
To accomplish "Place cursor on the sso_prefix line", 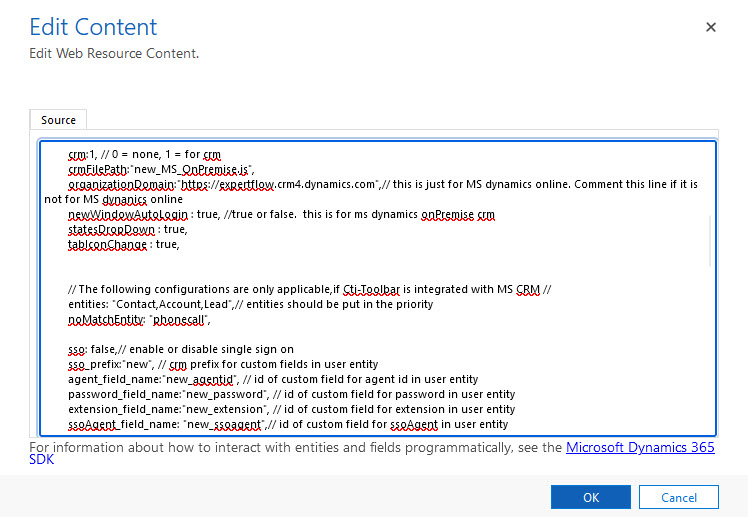I will (200, 364).
